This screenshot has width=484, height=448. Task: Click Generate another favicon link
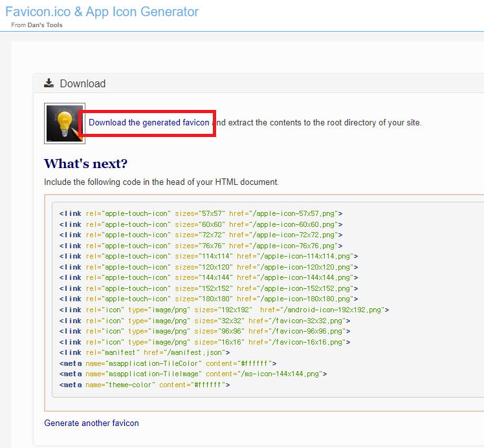pos(91,423)
